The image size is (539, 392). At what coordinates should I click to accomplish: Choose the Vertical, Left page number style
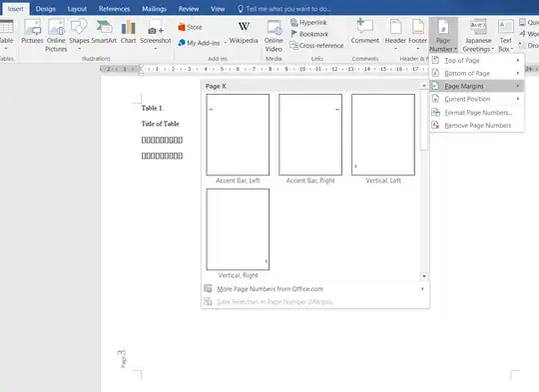(x=383, y=139)
